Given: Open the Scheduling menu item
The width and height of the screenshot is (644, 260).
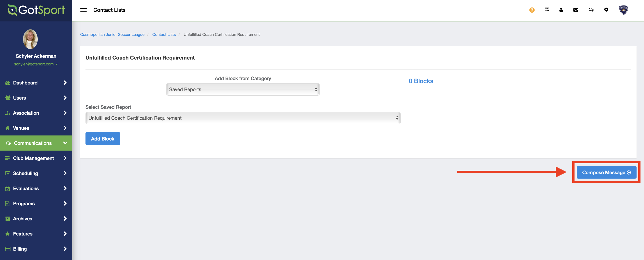Looking at the screenshot, I should (36, 173).
